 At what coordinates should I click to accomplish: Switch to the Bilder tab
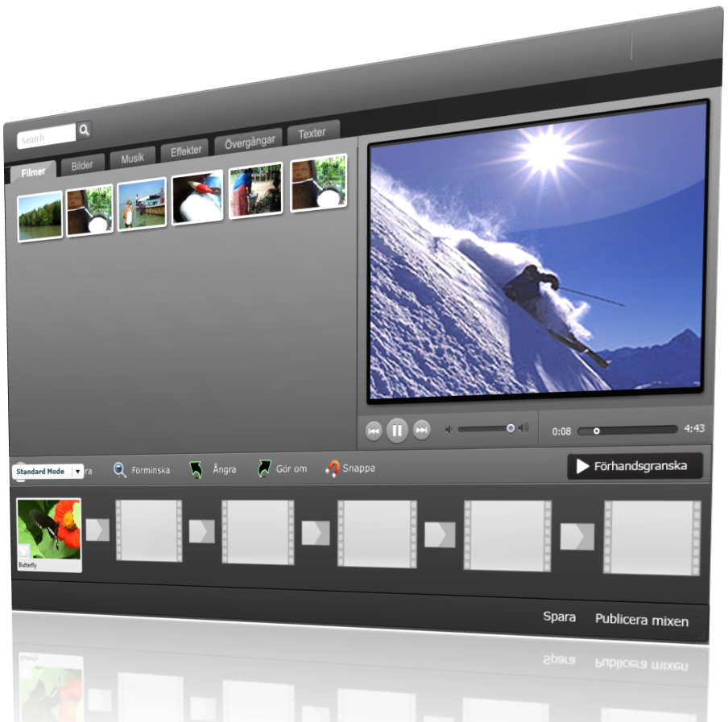click(x=82, y=165)
